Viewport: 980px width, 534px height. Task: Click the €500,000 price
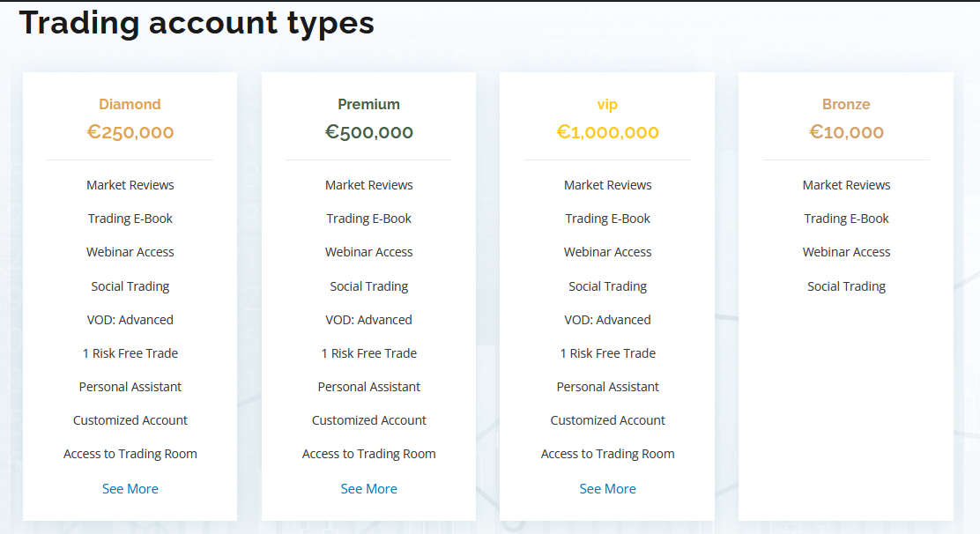(368, 132)
